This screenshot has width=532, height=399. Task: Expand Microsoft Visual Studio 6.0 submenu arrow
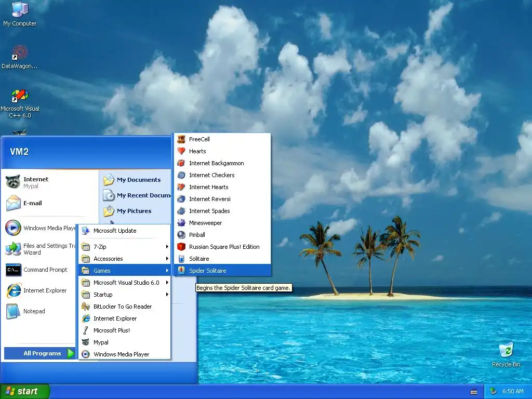pos(167,282)
